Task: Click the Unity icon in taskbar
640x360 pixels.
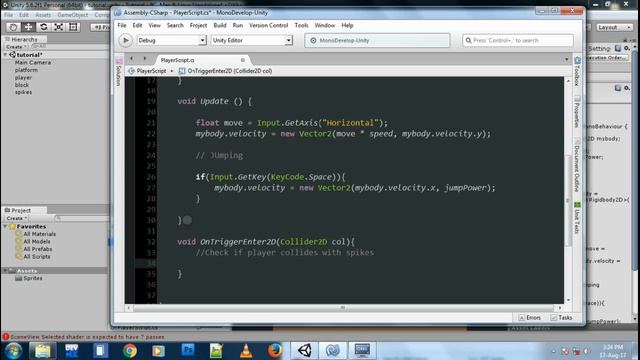Action: tap(305, 350)
